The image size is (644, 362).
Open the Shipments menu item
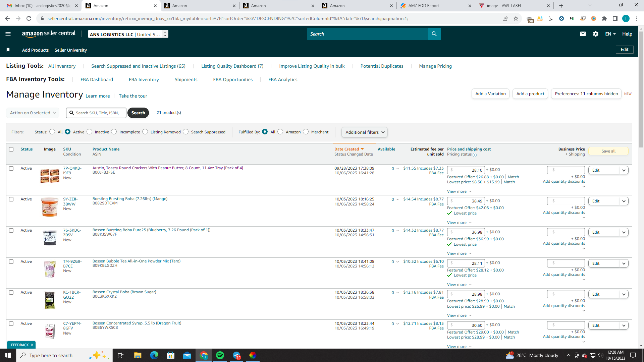pos(186,79)
